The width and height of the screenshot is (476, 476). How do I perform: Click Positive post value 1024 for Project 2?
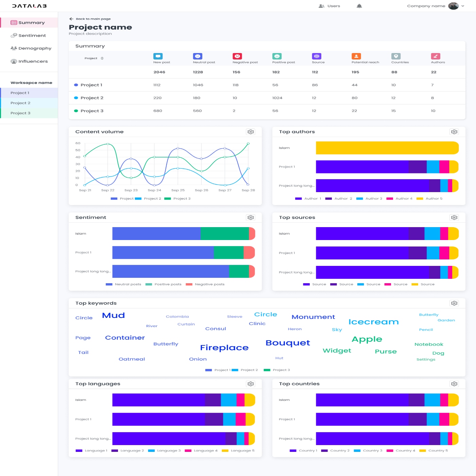(x=277, y=98)
